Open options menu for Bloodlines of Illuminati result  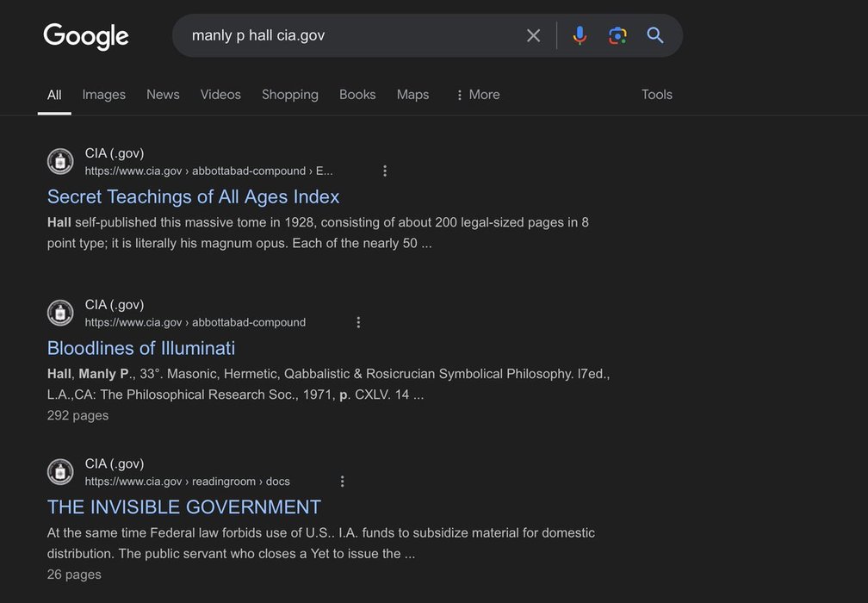pyautogui.click(x=359, y=322)
